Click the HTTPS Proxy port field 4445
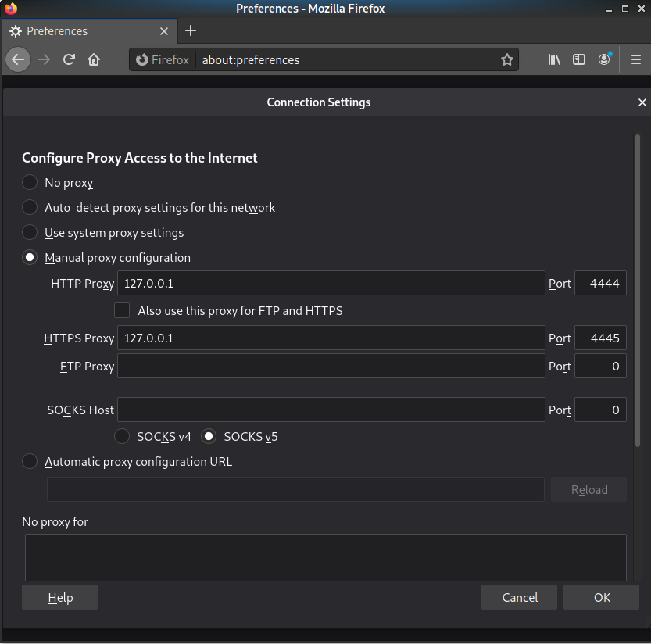 (x=600, y=338)
